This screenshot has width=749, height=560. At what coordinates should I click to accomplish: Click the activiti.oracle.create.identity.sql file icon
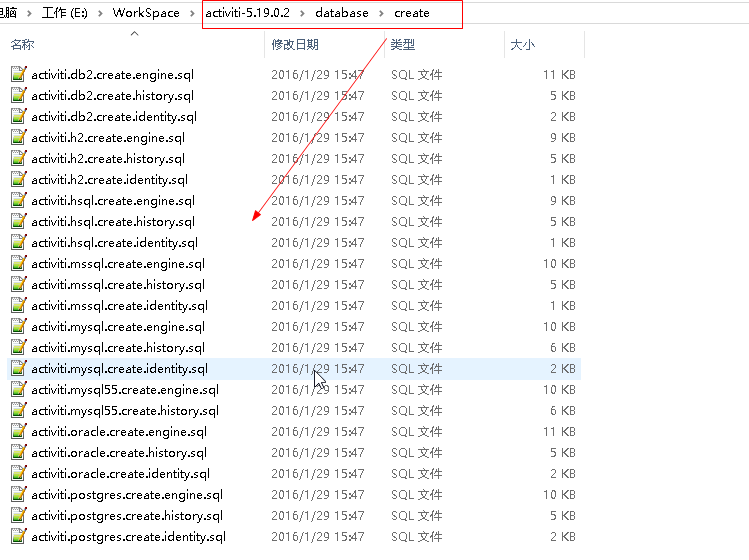pyautogui.click(x=19, y=474)
